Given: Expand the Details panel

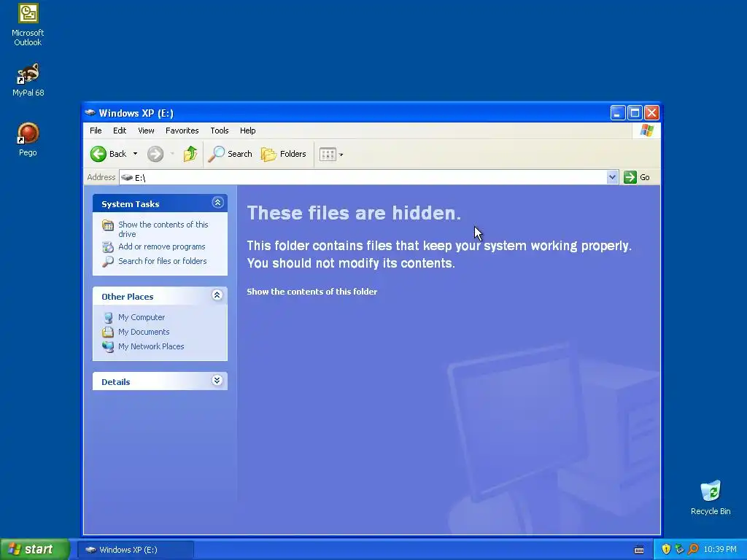Looking at the screenshot, I should point(217,381).
